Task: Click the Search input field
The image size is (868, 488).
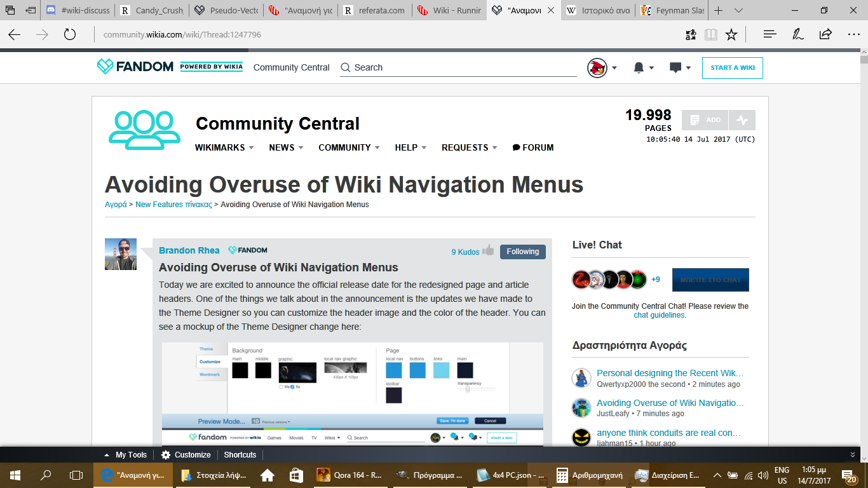Action: tap(458, 67)
